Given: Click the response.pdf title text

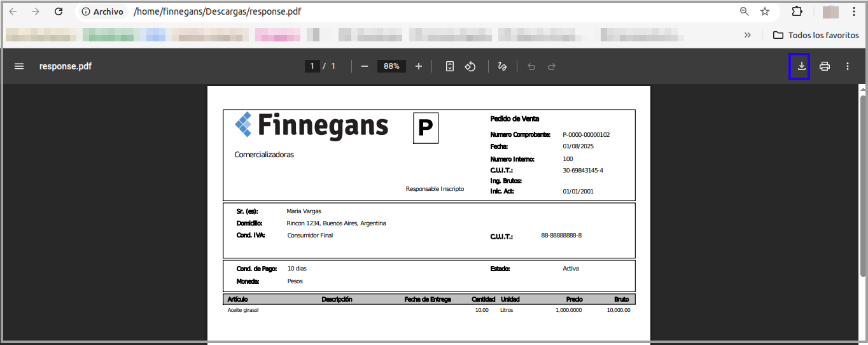Looking at the screenshot, I should (x=66, y=66).
